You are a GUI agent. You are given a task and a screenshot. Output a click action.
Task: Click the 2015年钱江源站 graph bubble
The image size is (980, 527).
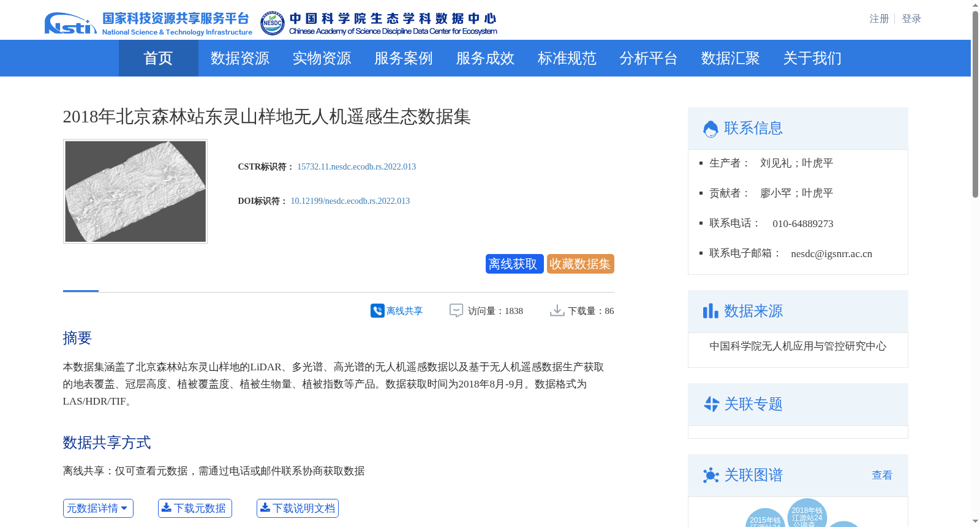[765, 518]
